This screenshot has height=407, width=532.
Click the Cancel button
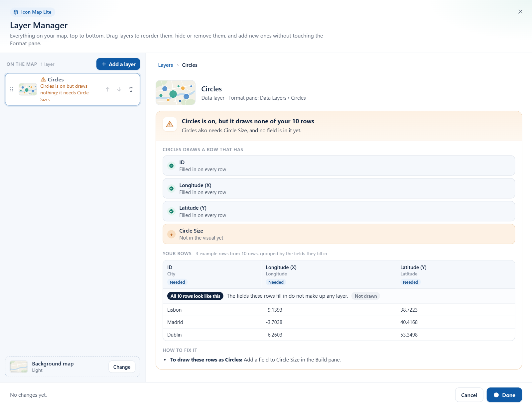pos(469,395)
